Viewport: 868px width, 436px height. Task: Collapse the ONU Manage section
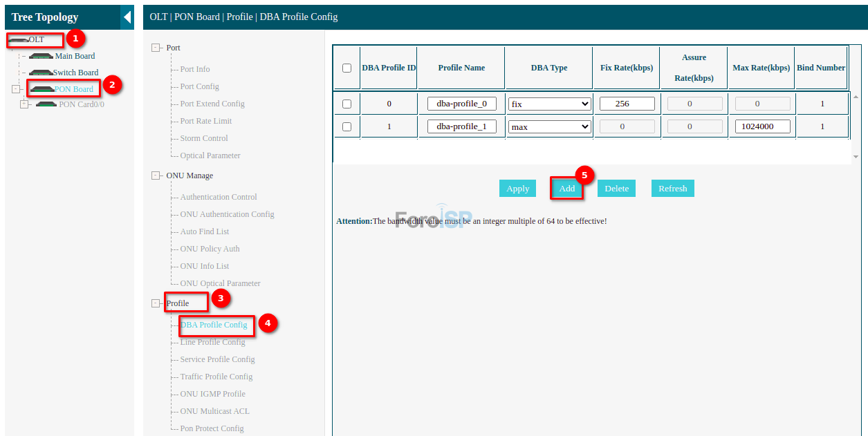point(156,176)
